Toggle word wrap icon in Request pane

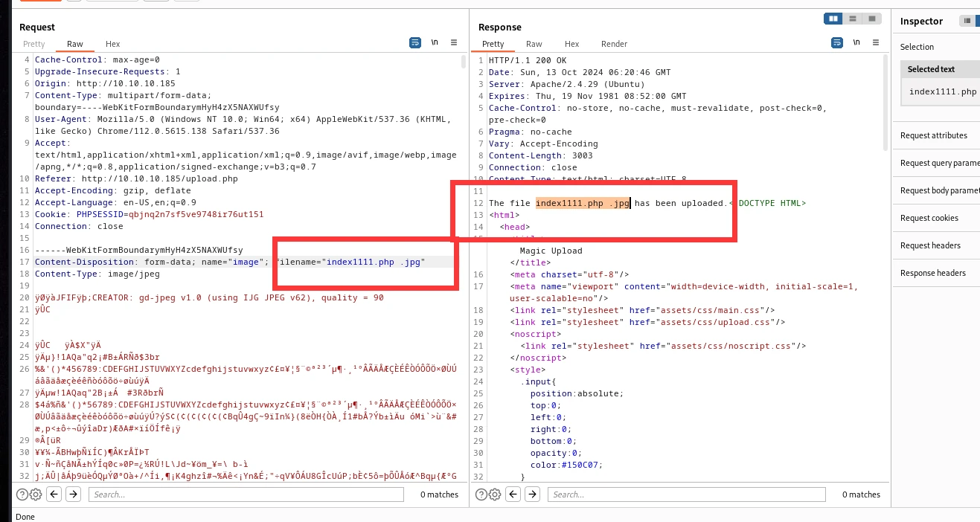pyautogui.click(x=415, y=43)
